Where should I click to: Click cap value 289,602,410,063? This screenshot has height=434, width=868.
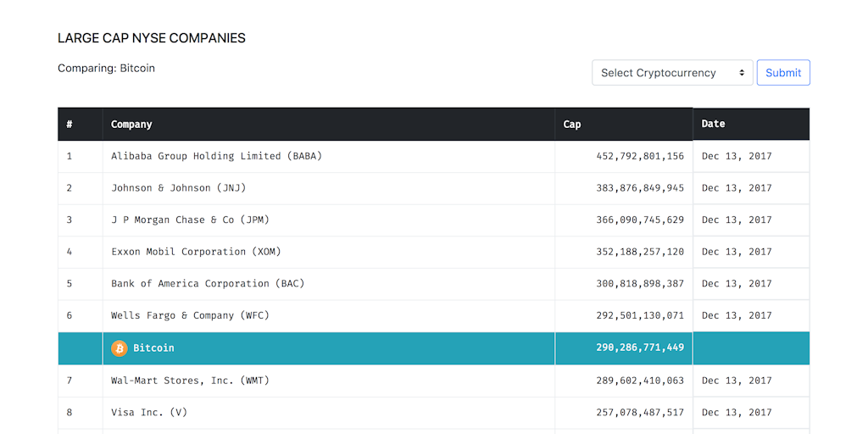pos(640,381)
